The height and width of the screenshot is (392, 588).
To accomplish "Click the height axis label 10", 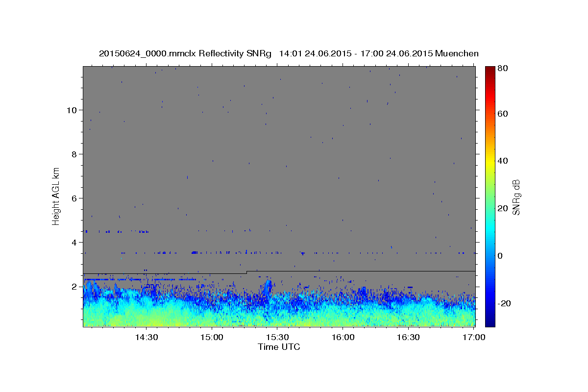I will click(x=72, y=110).
